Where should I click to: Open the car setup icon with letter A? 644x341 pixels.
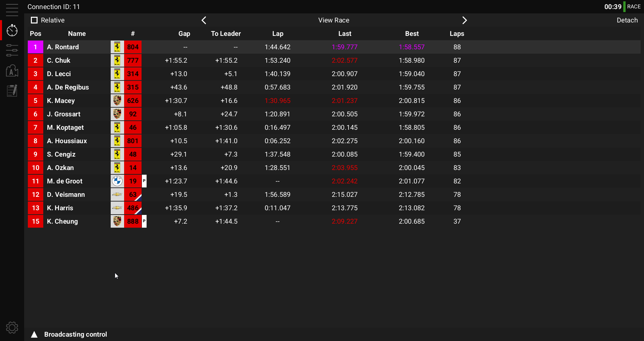coord(12,70)
